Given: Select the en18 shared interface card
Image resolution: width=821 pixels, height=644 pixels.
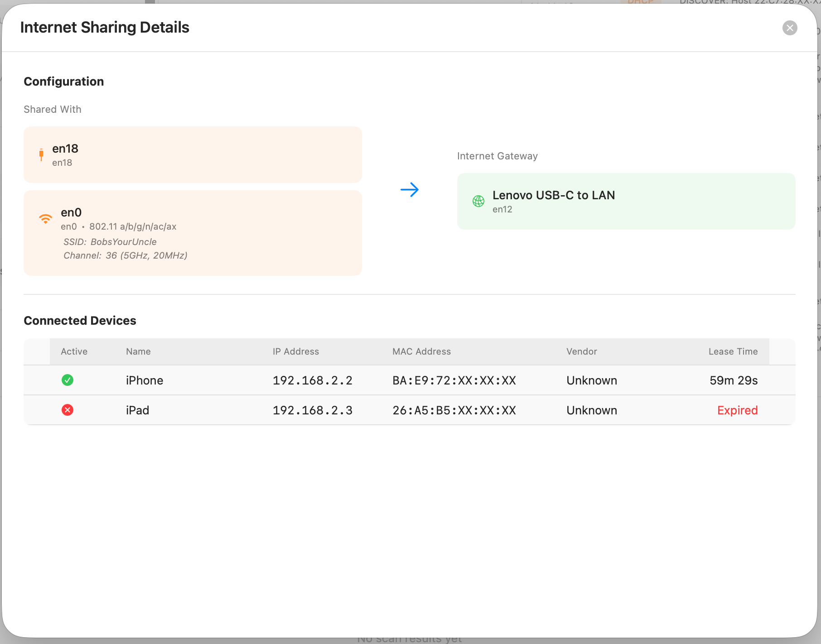Looking at the screenshot, I should [193, 155].
